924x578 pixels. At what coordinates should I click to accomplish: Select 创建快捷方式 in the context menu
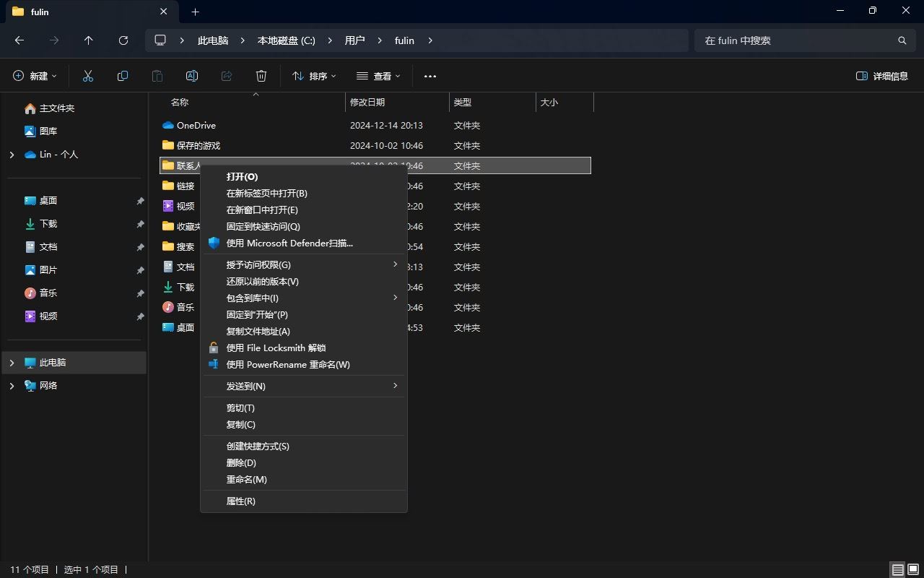[x=257, y=446]
